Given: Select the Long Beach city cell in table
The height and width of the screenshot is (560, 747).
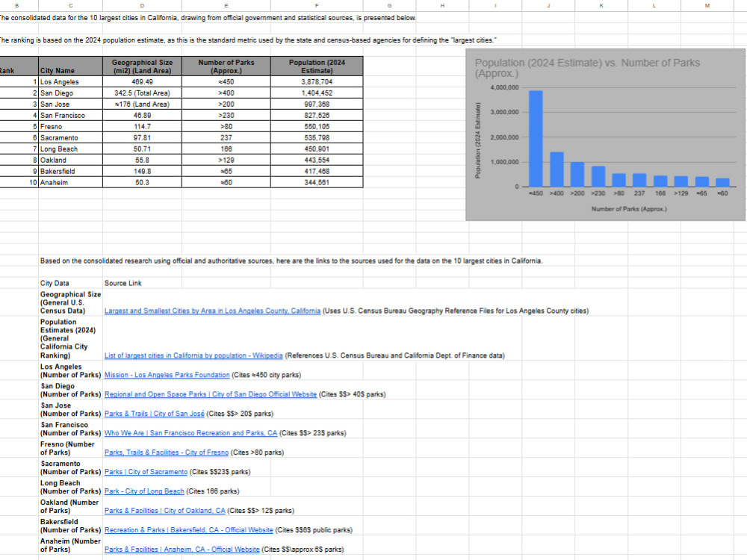Looking at the screenshot, I should tap(70, 149).
